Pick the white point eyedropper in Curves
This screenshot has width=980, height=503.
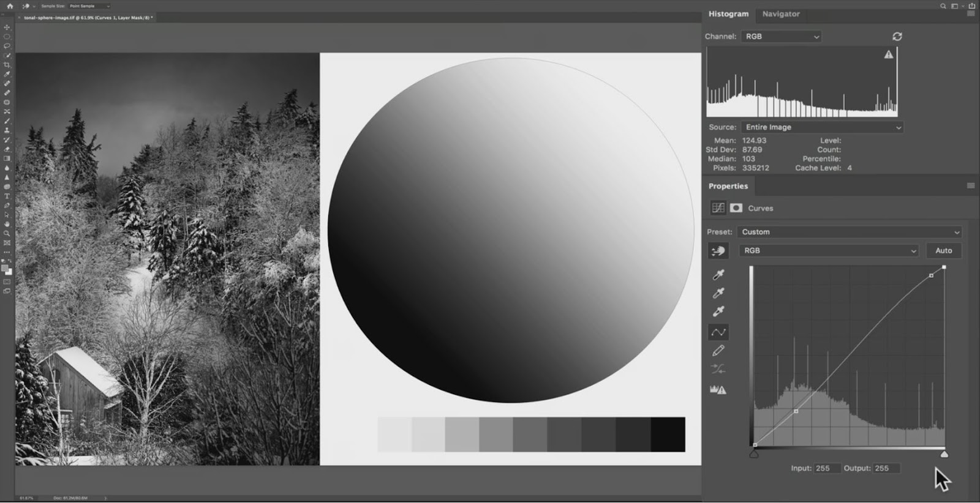click(718, 311)
